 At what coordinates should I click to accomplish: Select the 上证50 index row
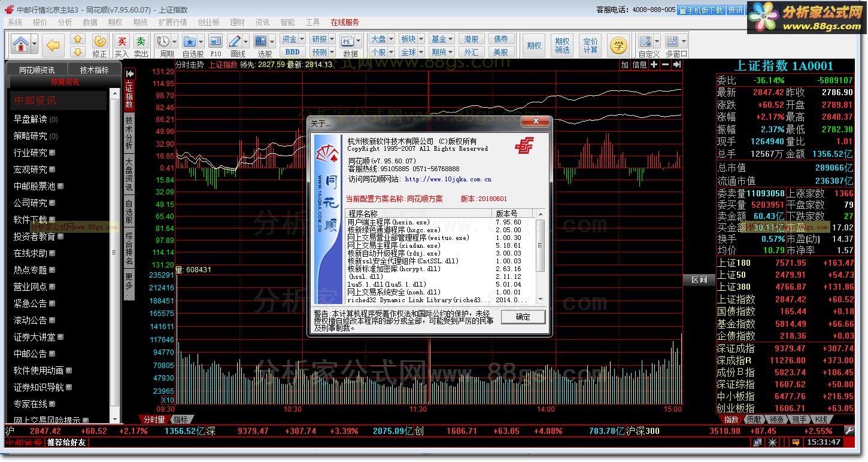click(785, 275)
